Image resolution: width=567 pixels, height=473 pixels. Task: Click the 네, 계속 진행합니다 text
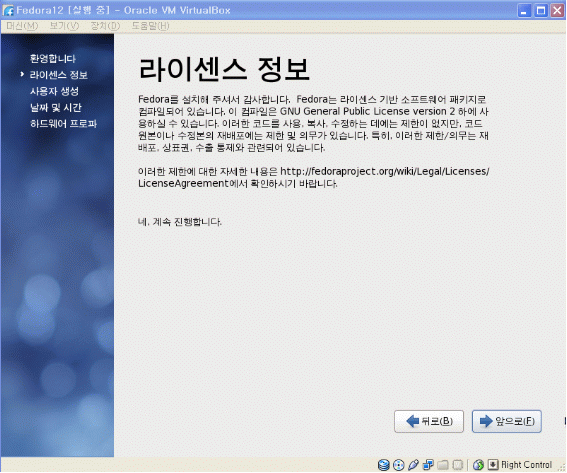coord(180,222)
